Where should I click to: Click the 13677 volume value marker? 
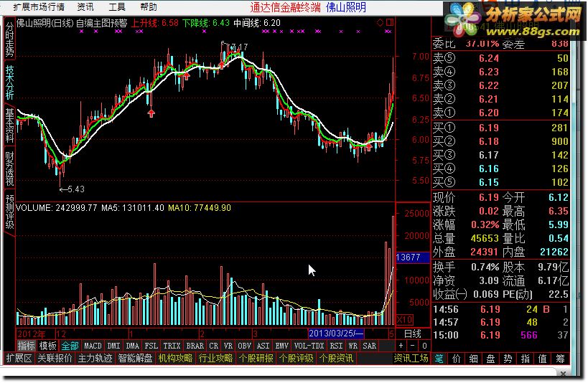[x=413, y=257]
